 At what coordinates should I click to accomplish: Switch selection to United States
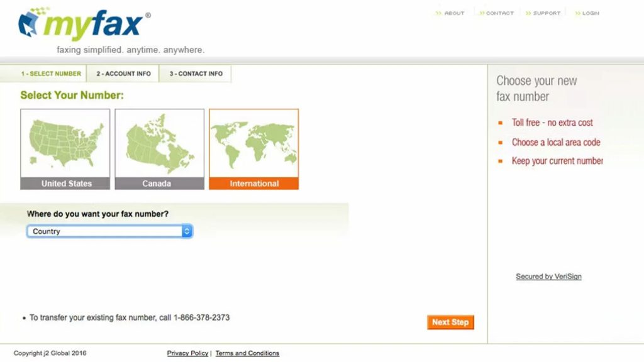[x=65, y=184]
